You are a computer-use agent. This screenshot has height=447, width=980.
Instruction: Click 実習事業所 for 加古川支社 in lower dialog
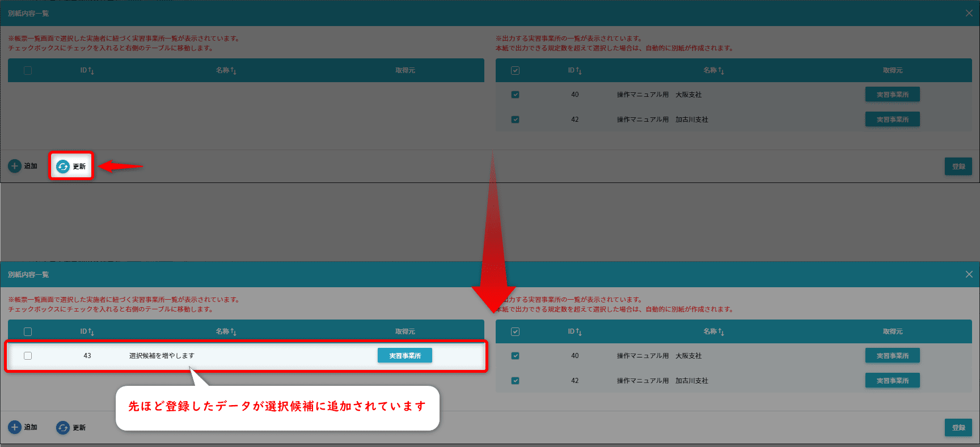892,381
